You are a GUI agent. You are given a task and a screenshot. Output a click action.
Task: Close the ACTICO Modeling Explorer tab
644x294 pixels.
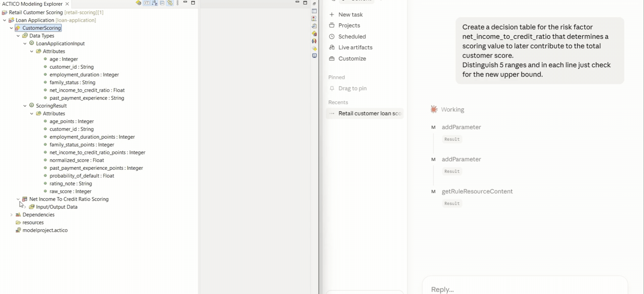(x=67, y=4)
